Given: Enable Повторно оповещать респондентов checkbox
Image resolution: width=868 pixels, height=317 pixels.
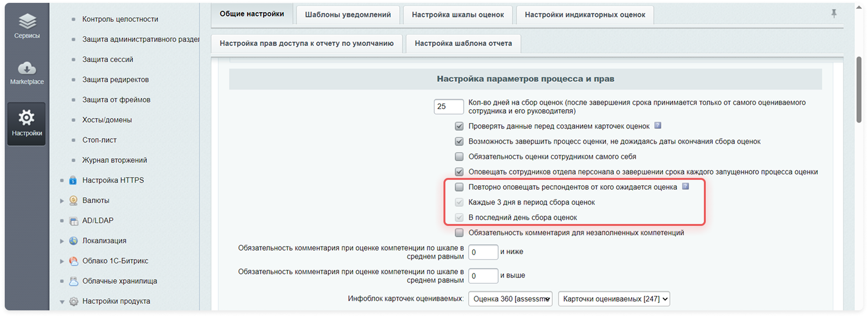Looking at the screenshot, I should (459, 187).
